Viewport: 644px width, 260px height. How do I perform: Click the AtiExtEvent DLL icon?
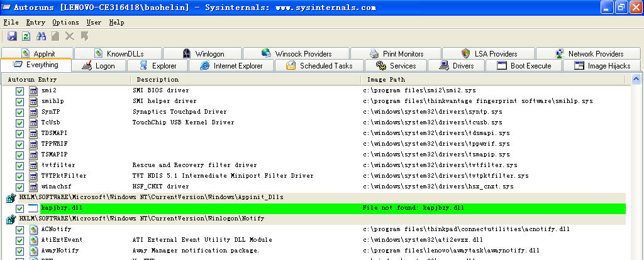[x=33, y=241]
